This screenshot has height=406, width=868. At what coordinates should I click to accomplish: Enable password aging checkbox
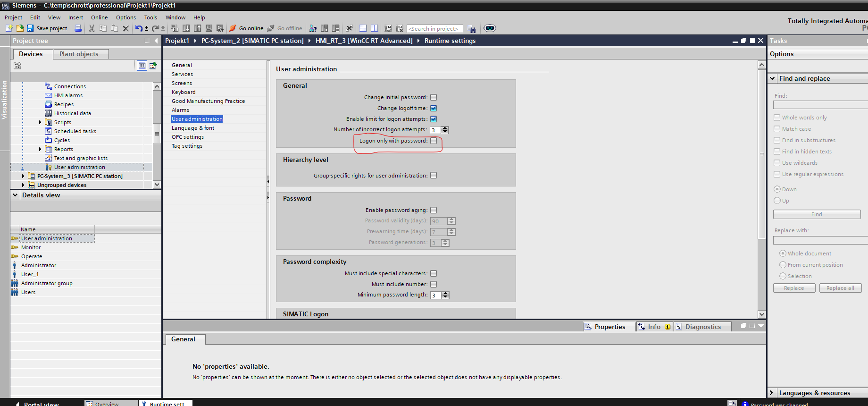pos(434,210)
